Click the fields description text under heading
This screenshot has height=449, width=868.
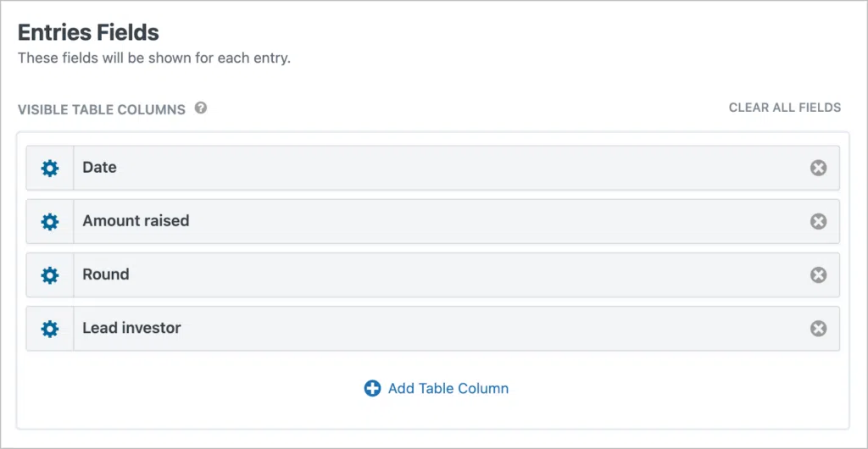click(x=153, y=59)
